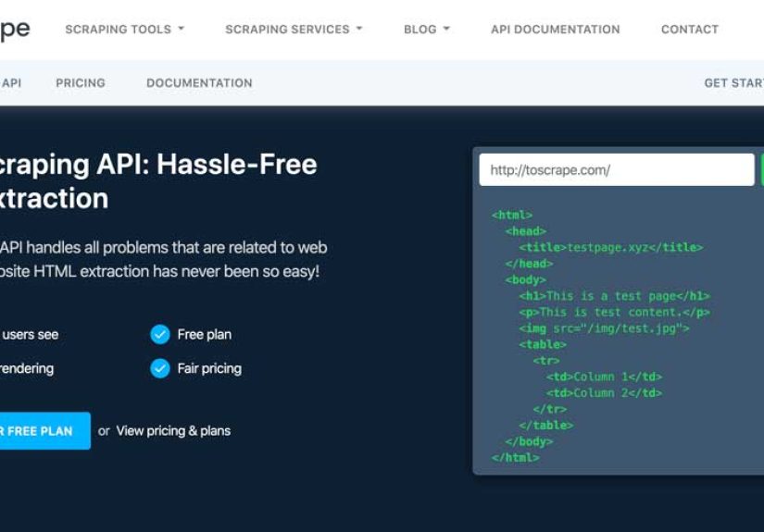Click the closing </table> tag line

[545, 426]
